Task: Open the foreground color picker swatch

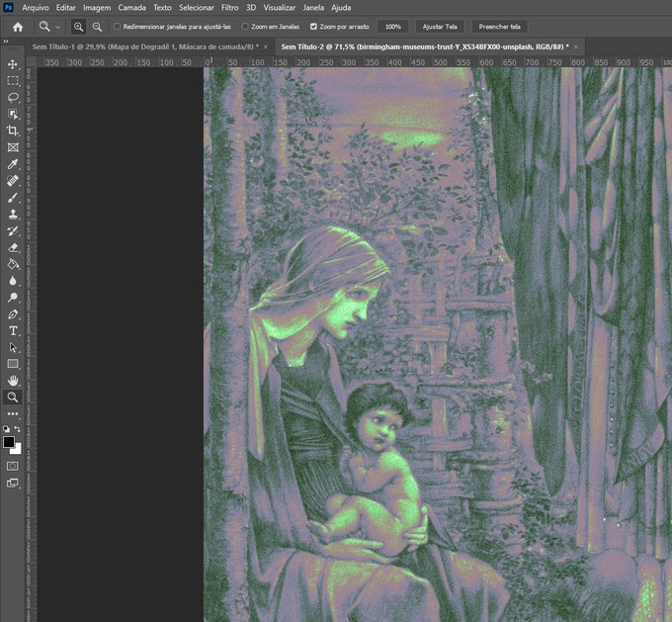Action: coord(8,442)
